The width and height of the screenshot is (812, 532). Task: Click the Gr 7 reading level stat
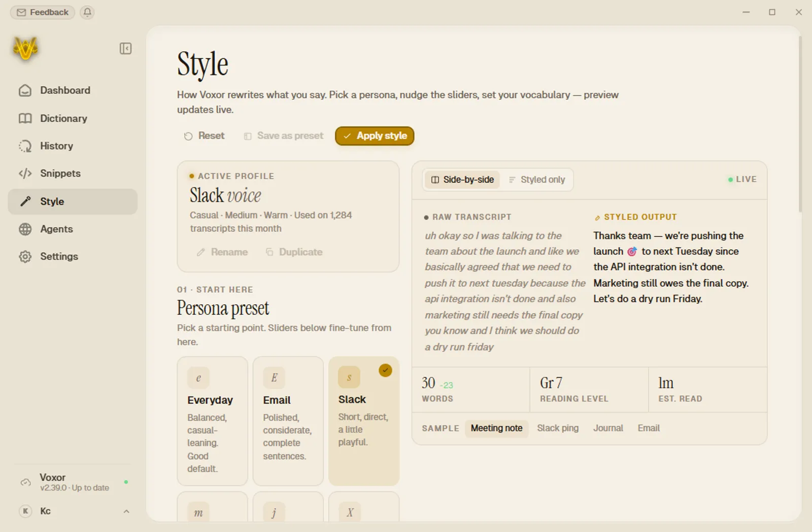click(589, 389)
